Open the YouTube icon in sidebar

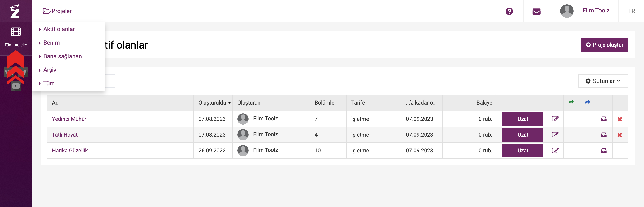click(x=16, y=86)
